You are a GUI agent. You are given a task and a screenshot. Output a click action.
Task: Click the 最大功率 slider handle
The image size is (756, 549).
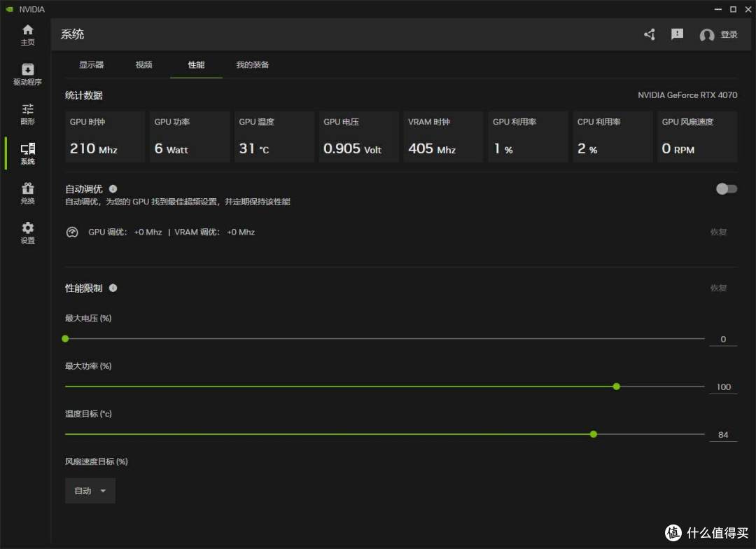point(616,387)
